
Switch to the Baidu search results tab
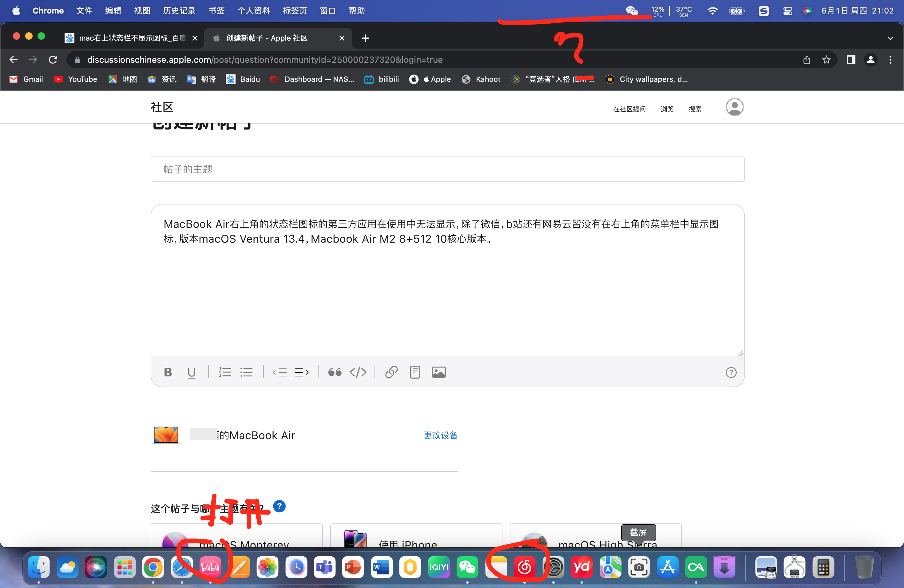pyautogui.click(x=129, y=38)
